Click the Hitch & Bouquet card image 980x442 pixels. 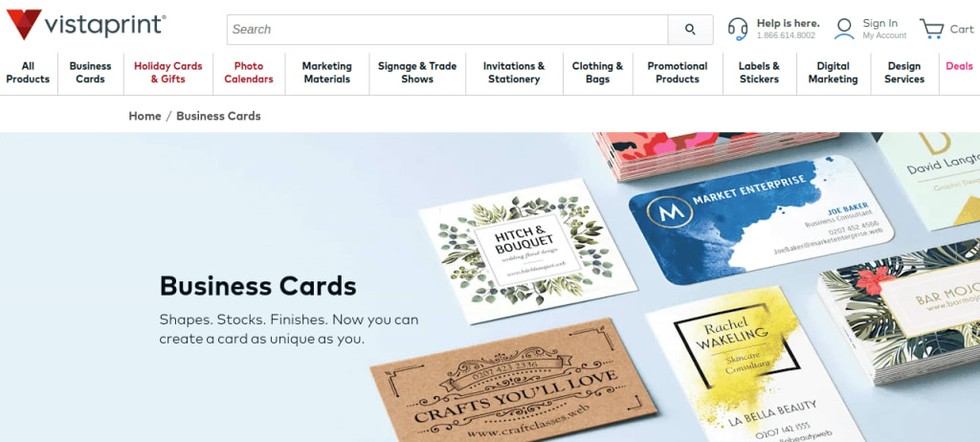tap(527, 250)
